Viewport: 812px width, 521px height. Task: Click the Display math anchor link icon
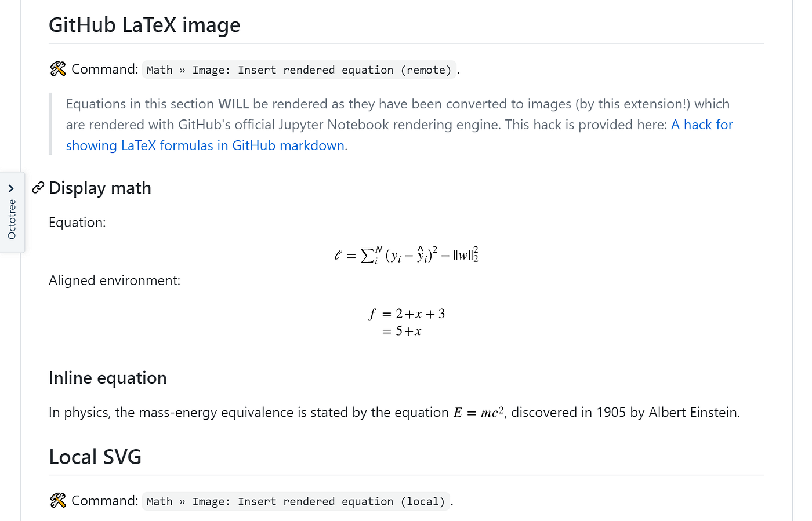(38, 188)
